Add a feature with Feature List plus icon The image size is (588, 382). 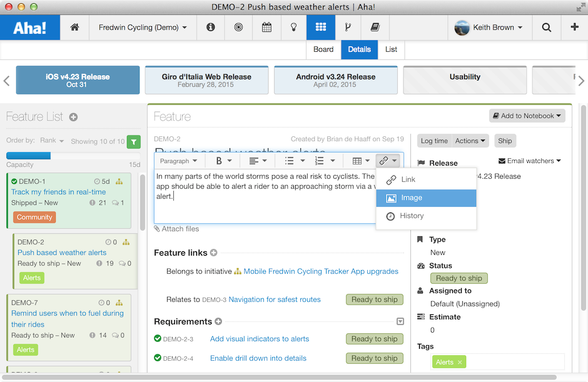(74, 117)
